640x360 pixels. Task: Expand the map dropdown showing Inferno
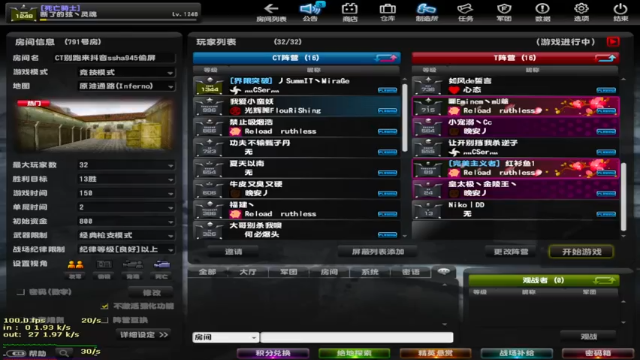(126, 86)
